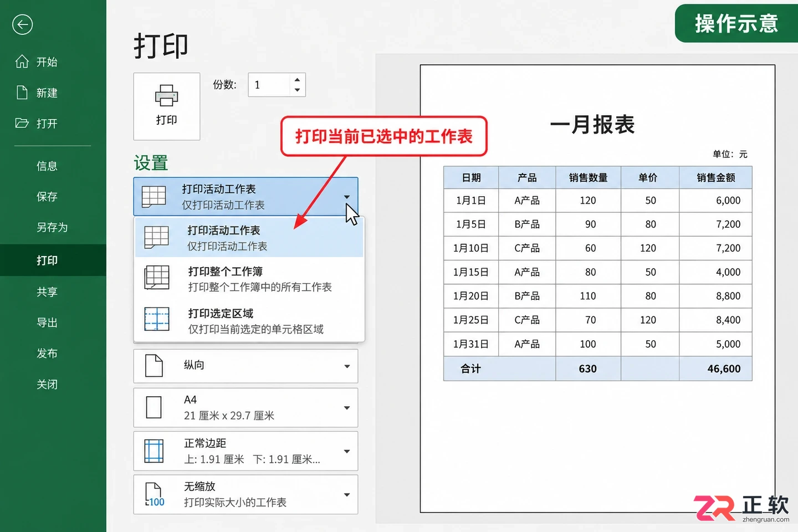Image resolution: width=798 pixels, height=532 pixels.
Task: Click the portrait page icon beside 纵向
Action: (x=154, y=366)
